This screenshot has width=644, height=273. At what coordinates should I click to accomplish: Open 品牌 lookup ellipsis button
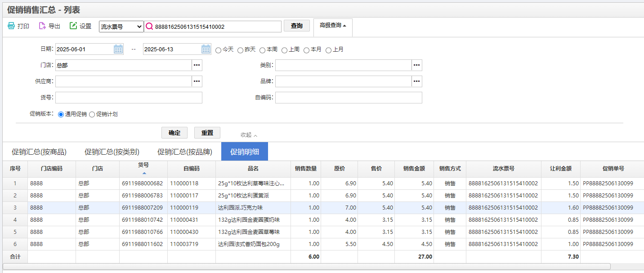pos(417,81)
